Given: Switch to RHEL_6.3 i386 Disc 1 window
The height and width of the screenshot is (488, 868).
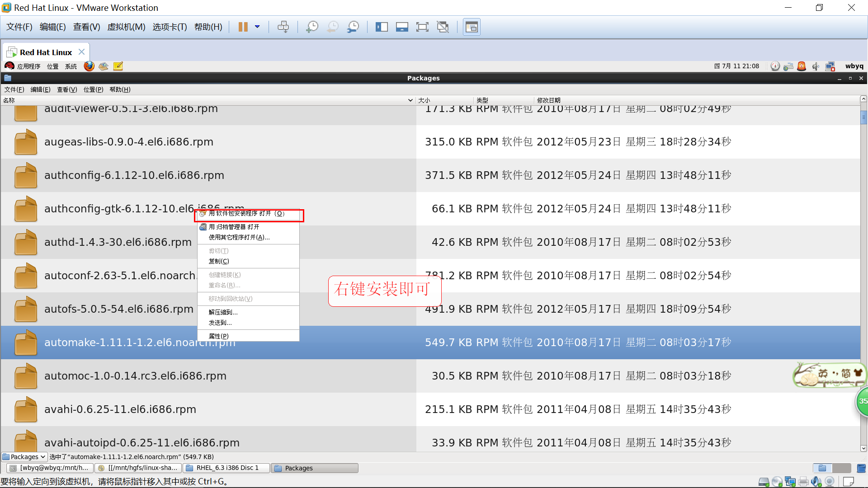Looking at the screenshot, I should [226, 468].
